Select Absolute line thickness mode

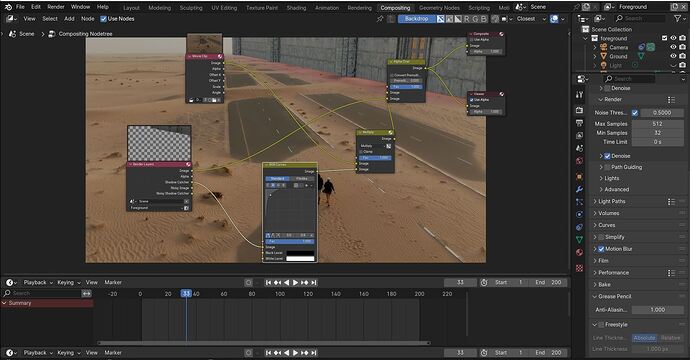[645, 338]
